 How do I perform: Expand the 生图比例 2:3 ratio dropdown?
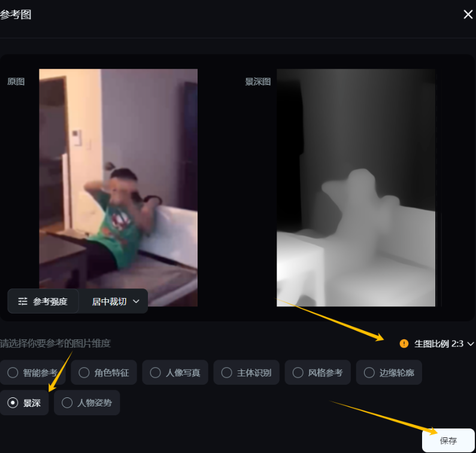pyautogui.click(x=444, y=343)
